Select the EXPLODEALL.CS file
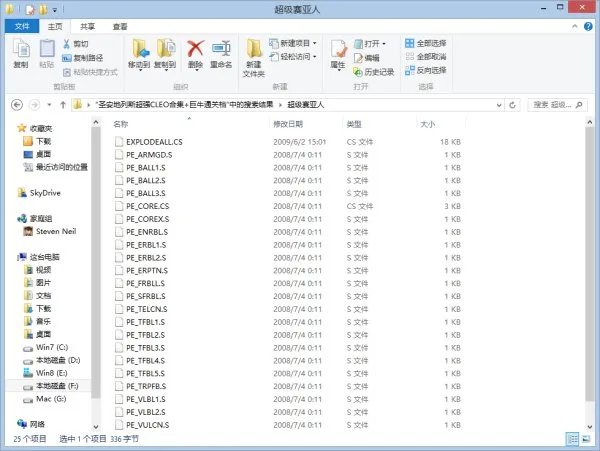The width and height of the screenshot is (600, 451). click(x=154, y=142)
